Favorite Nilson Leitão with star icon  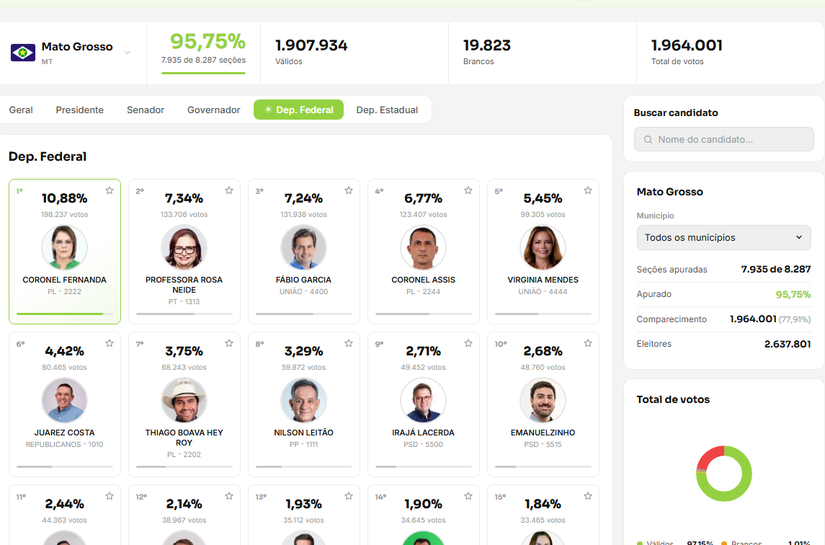tap(348, 343)
